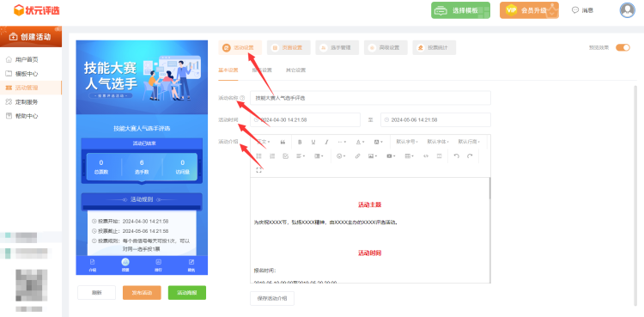Switch to the 页面设置 tab
This screenshot has width=644, height=317.
tap(289, 48)
